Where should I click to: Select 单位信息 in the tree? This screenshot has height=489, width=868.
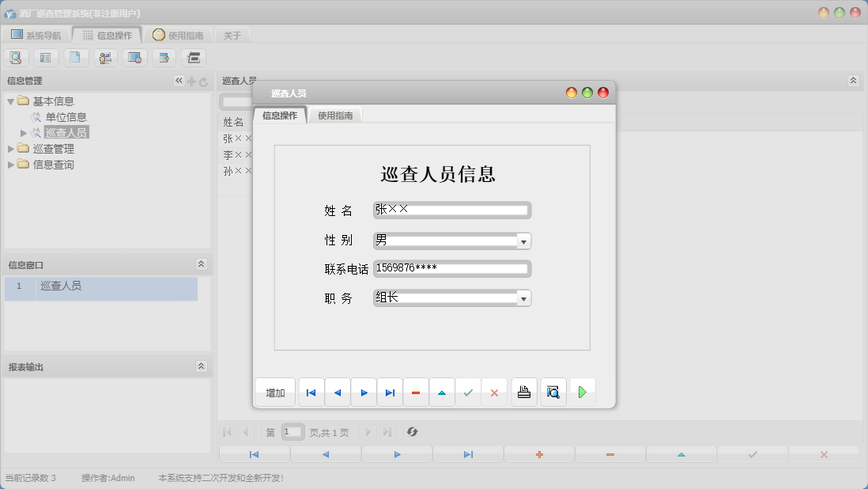tap(66, 117)
